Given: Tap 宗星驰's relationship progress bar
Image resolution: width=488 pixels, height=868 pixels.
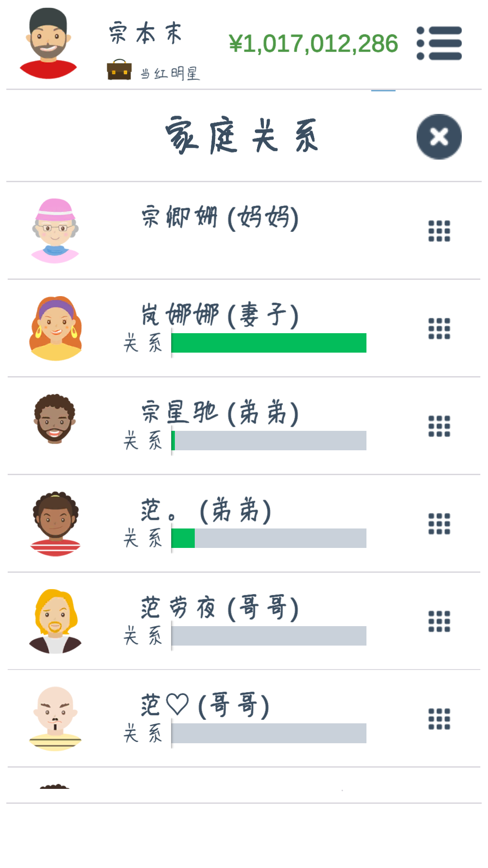Looking at the screenshot, I should [269, 441].
